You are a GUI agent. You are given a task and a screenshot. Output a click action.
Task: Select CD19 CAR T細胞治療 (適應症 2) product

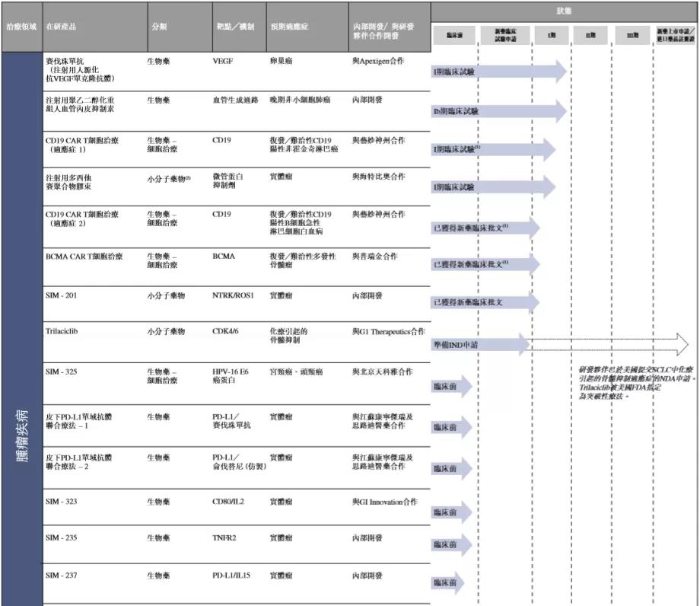pyautogui.click(x=82, y=218)
